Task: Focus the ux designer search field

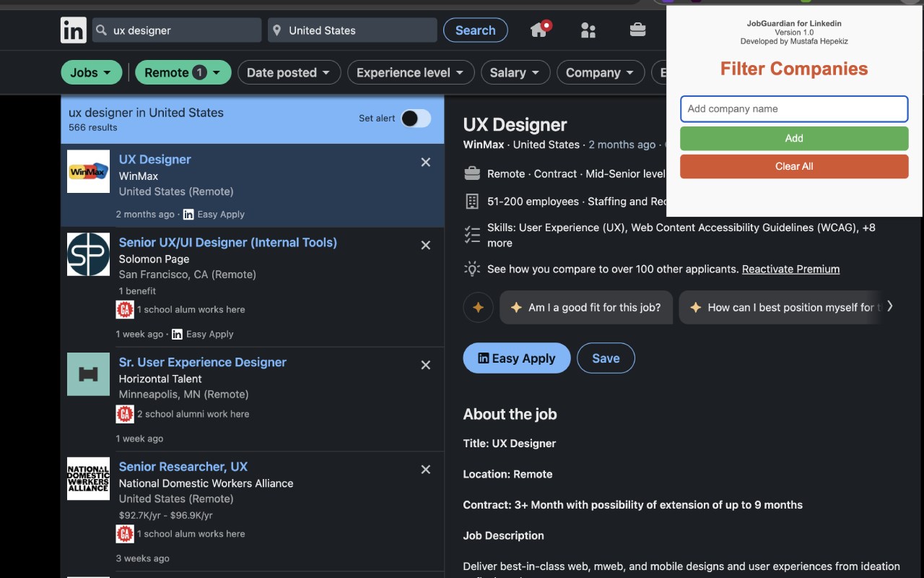Action: [177, 30]
